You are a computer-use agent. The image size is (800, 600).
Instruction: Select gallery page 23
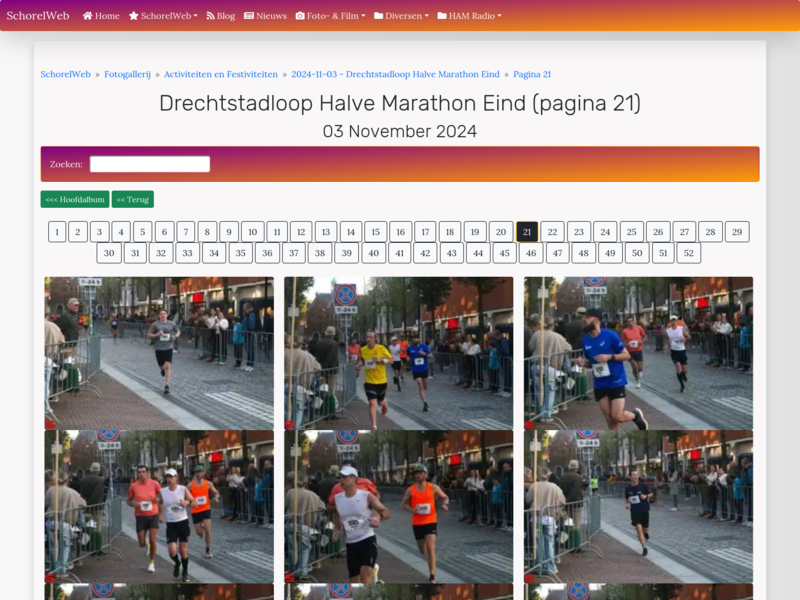pyautogui.click(x=579, y=232)
